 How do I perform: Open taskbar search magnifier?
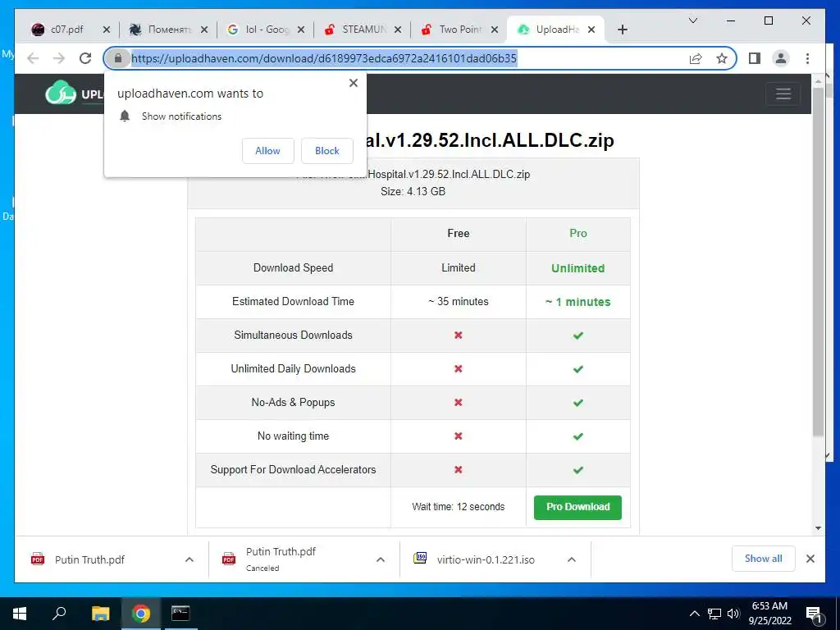tap(59, 614)
